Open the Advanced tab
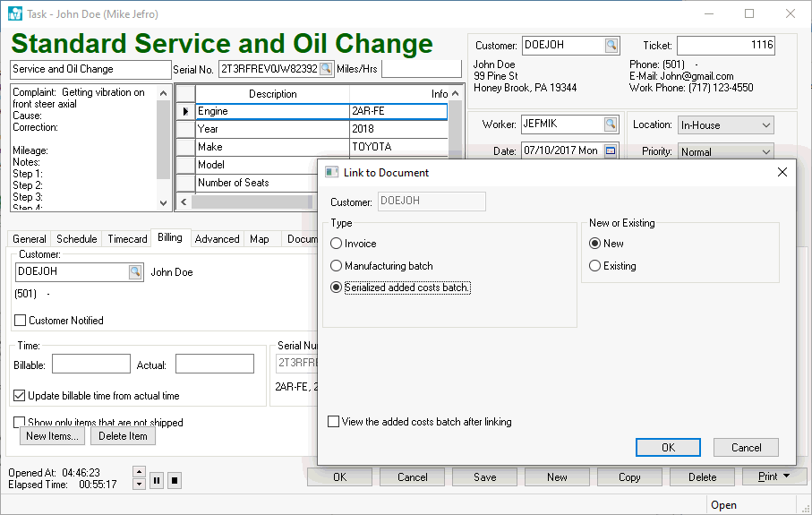Viewport: 812px width, 515px height. tap(217, 239)
